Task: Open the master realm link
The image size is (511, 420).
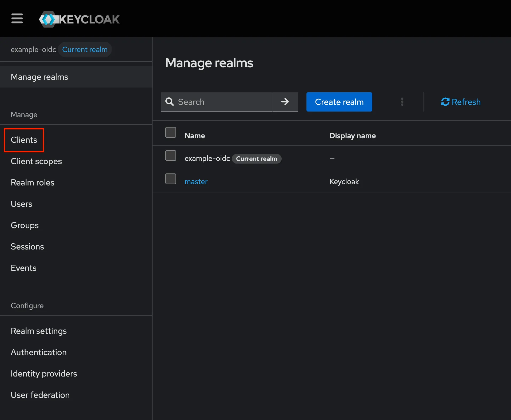Action: click(x=196, y=181)
